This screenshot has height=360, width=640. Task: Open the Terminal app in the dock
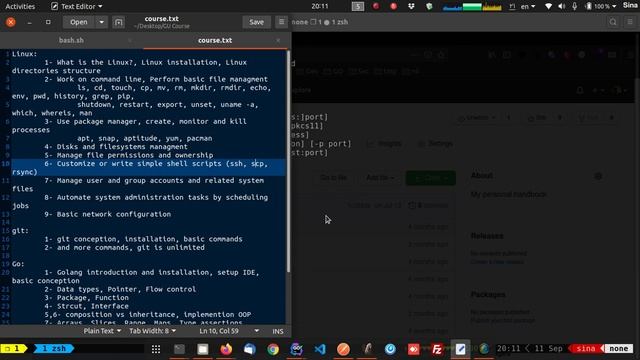point(179,349)
